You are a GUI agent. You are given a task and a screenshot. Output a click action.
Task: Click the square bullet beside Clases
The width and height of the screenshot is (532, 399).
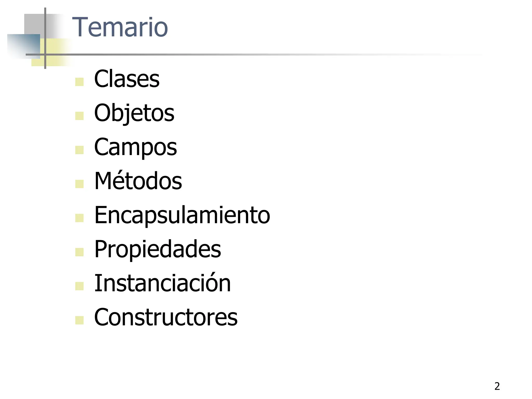(79, 82)
